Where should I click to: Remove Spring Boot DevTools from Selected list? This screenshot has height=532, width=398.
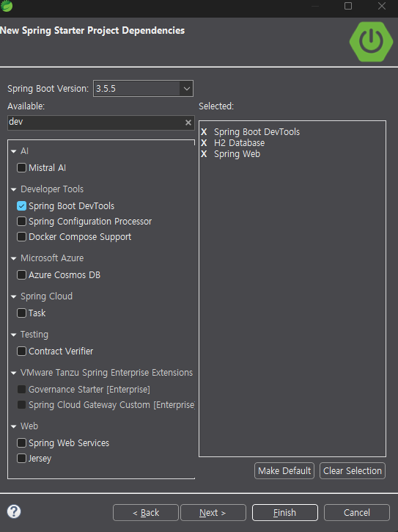click(x=204, y=131)
